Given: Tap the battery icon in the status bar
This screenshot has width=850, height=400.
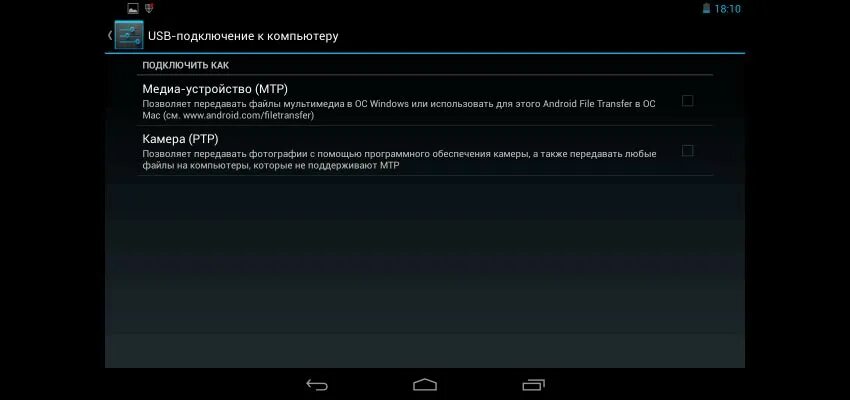Looking at the screenshot, I should (x=706, y=9).
